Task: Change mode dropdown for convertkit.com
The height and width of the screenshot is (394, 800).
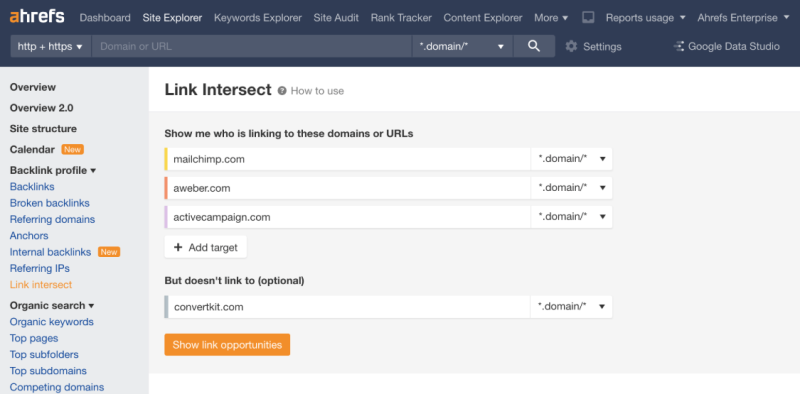Action: [571, 307]
